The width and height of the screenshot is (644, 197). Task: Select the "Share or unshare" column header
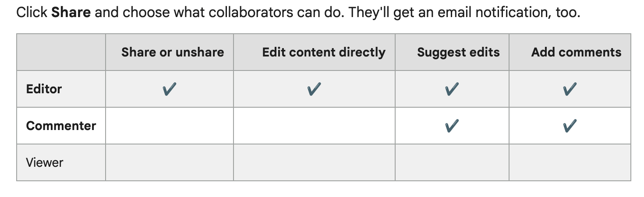coord(173,53)
